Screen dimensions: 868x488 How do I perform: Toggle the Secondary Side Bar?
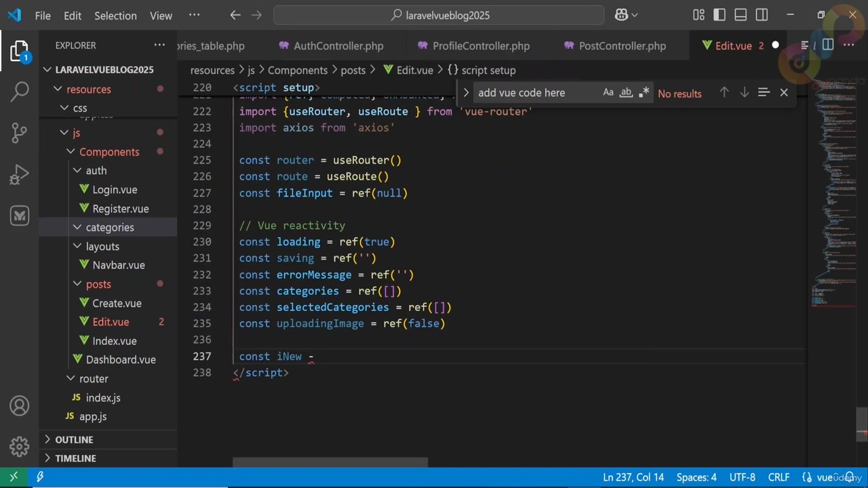tap(762, 15)
